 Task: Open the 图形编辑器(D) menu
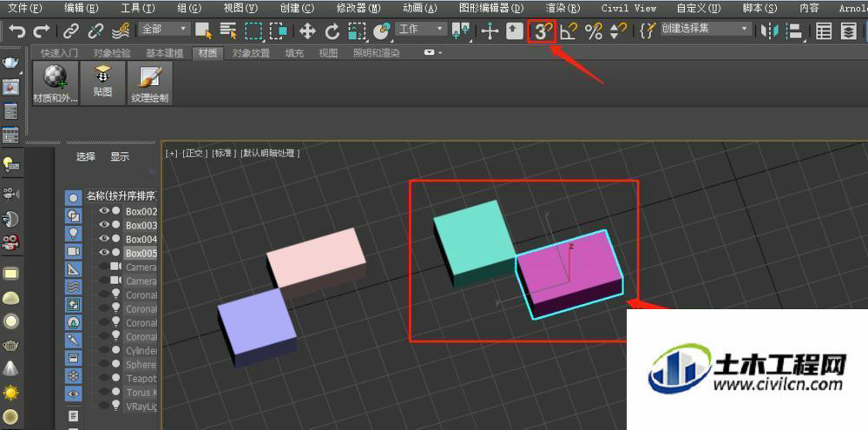coord(491,9)
